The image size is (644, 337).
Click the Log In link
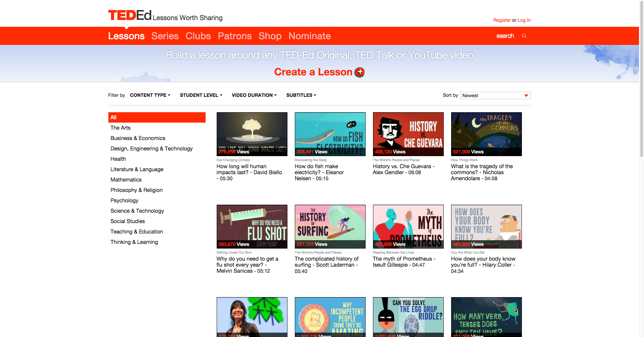[524, 20]
